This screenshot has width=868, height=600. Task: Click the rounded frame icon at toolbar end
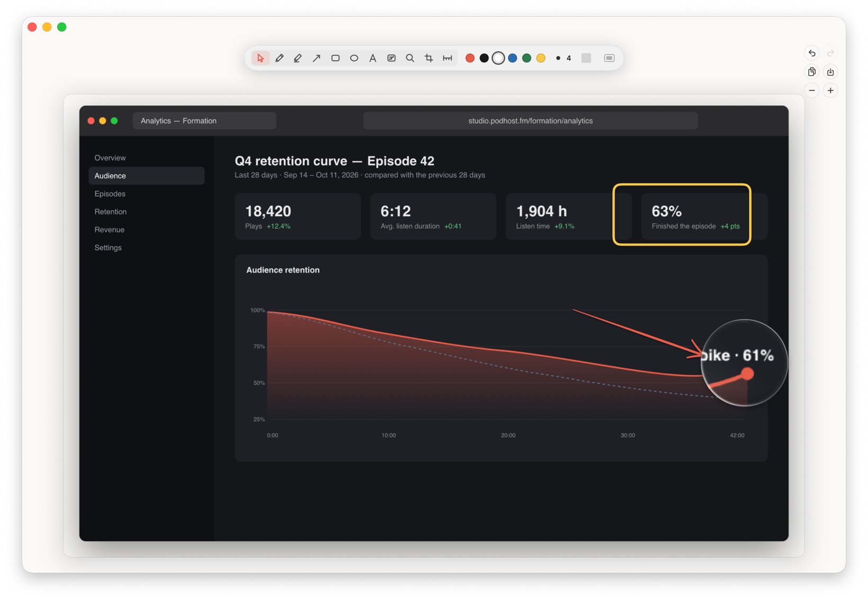(610, 58)
